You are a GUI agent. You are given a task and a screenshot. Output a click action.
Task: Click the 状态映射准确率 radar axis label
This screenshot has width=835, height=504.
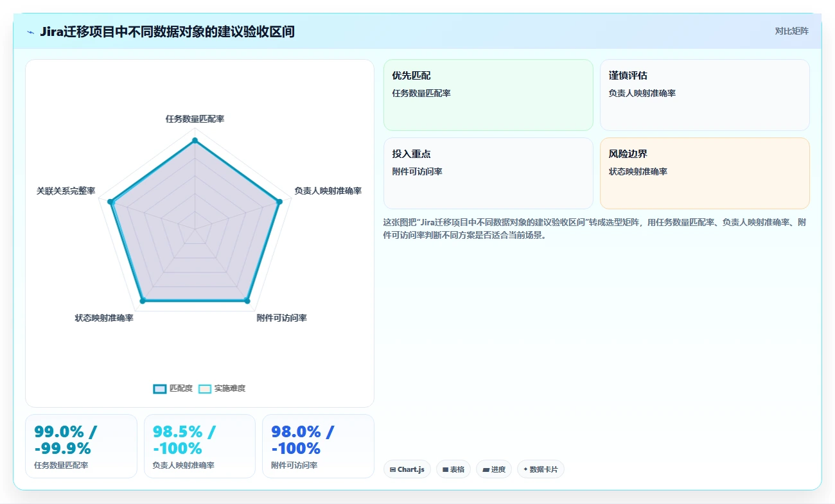tap(104, 318)
